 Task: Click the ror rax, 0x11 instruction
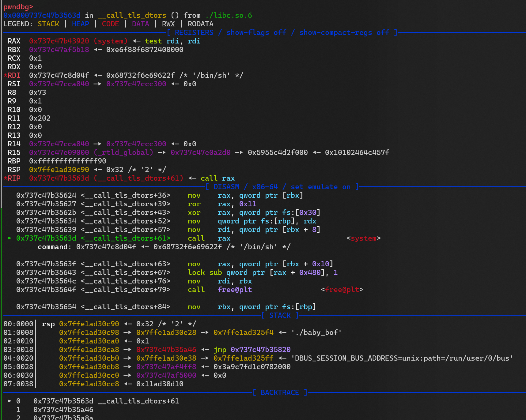coord(222,204)
